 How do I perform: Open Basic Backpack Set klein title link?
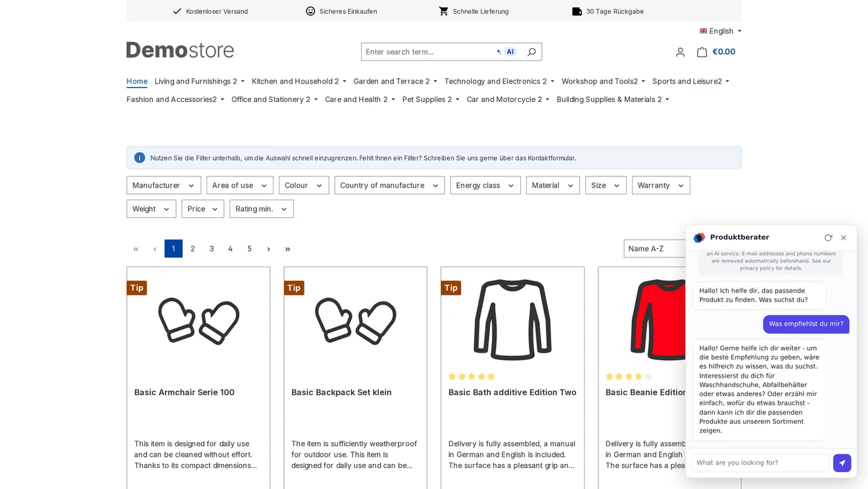pos(341,392)
